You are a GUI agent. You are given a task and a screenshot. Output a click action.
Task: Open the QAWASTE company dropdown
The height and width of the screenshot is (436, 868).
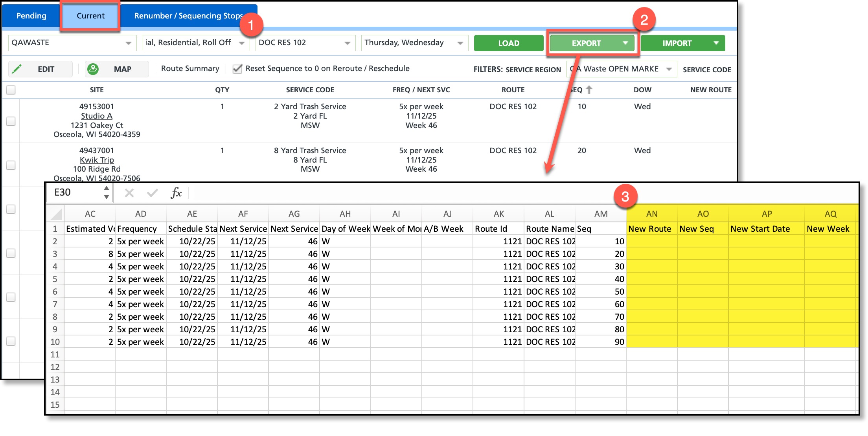[128, 43]
